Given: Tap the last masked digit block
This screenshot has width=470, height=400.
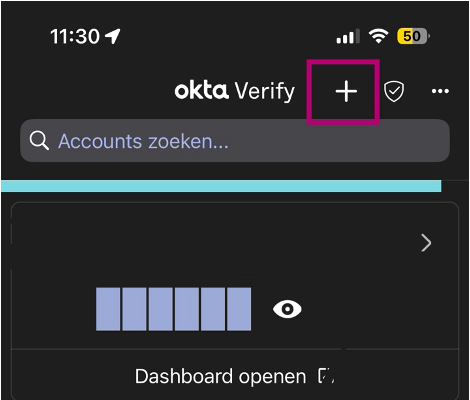Looking at the screenshot, I should click(x=239, y=309).
